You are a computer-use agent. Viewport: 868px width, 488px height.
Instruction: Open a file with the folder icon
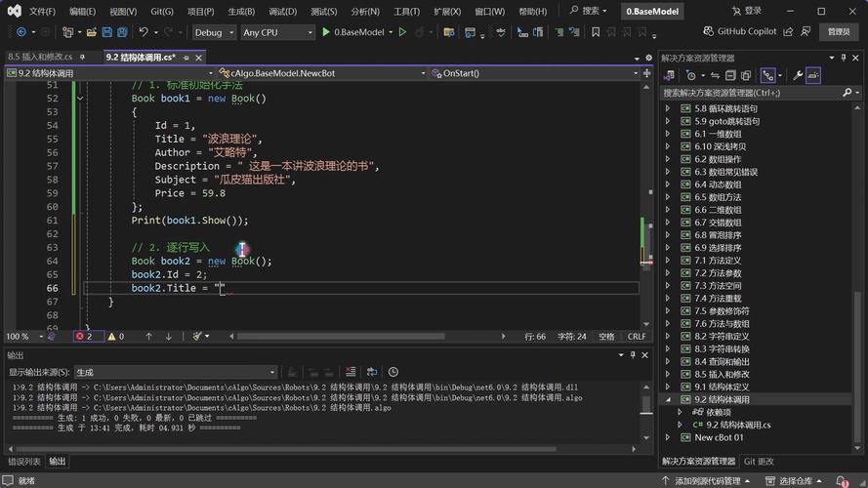click(x=92, y=32)
